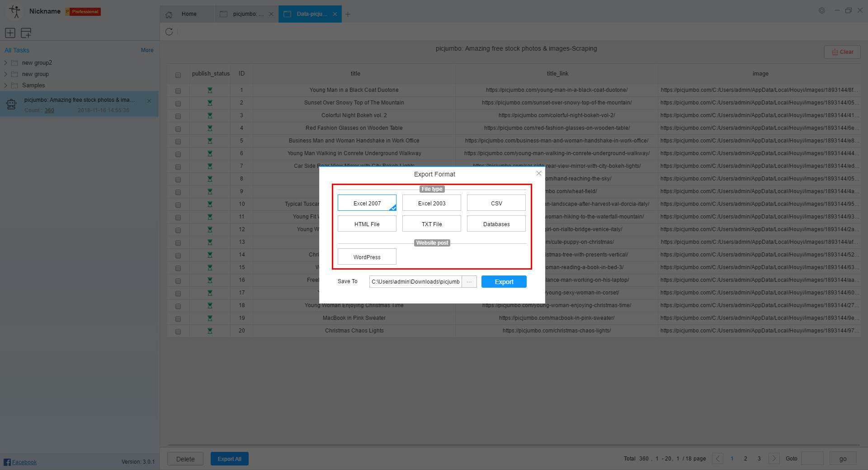
Task: Select Excel 2007 export format
Action: point(367,203)
